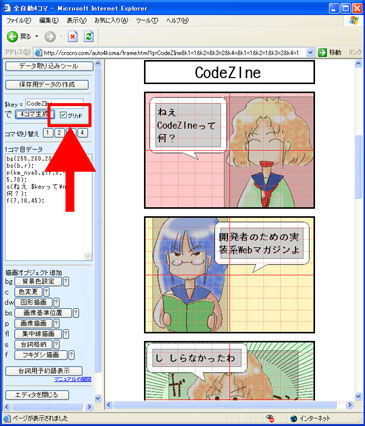Click inside the 1コマ目データ text area
365x426 pixels.
coord(48,207)
